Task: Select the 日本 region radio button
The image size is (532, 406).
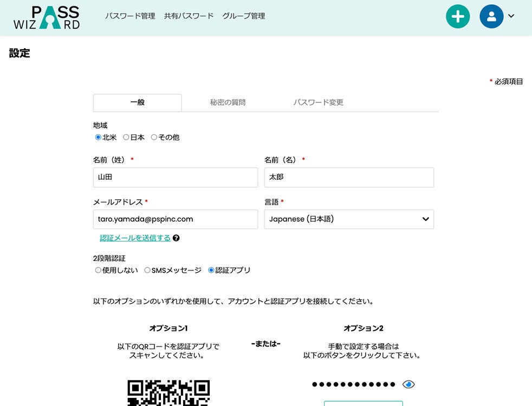Action: click(x=126, y=137)
